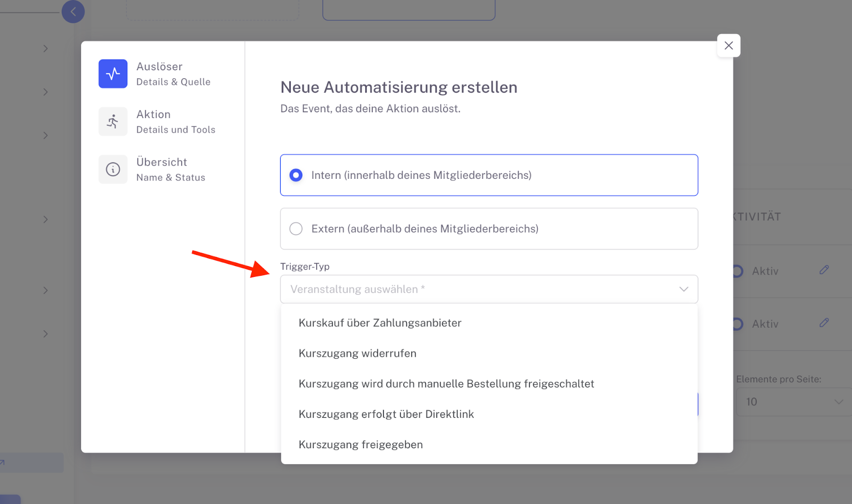Viewport: 852px width, 504px height.
Task: Click the Trigger-Typ label
Action: tap(305, 266)
